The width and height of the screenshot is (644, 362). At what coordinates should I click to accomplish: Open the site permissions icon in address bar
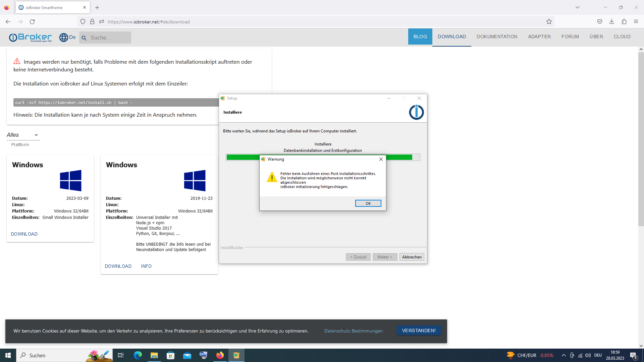(x=102, y=22)
